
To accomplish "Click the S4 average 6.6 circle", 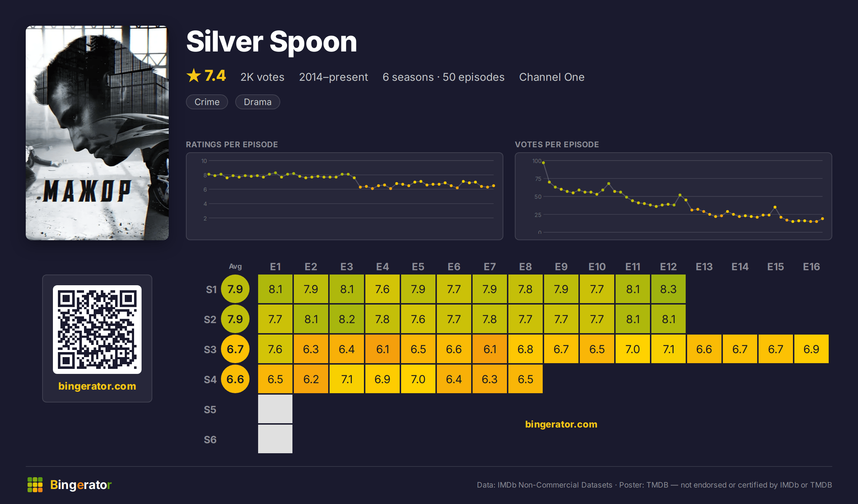I will pos(235,379).
